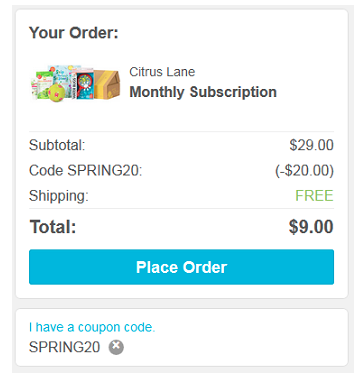
Task: Click the Citrus Lane brand name
Action: (162, 72)
